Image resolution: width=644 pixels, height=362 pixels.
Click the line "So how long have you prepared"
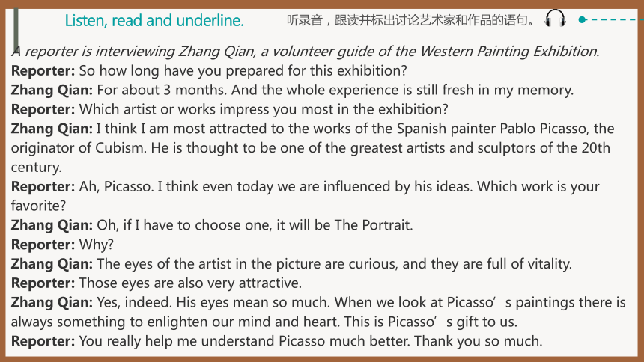(209, 70)
